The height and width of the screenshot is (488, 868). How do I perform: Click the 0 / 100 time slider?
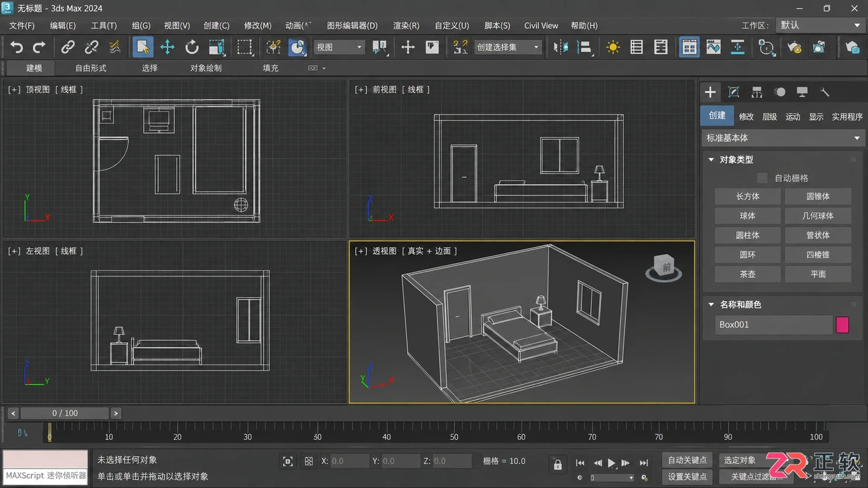click(x=65, y=413)
